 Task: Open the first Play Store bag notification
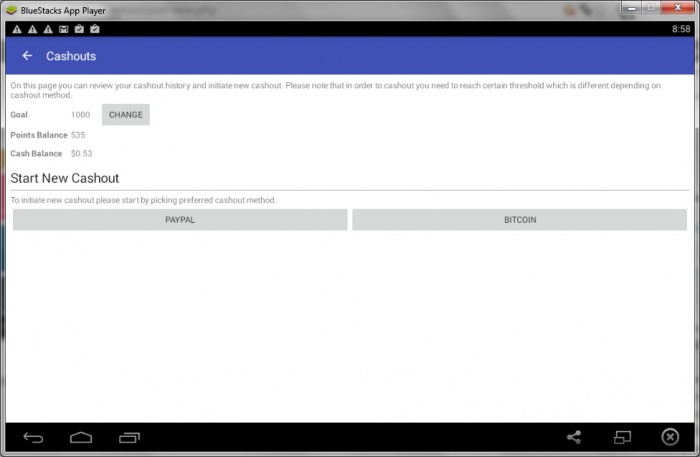pos(79,29)
